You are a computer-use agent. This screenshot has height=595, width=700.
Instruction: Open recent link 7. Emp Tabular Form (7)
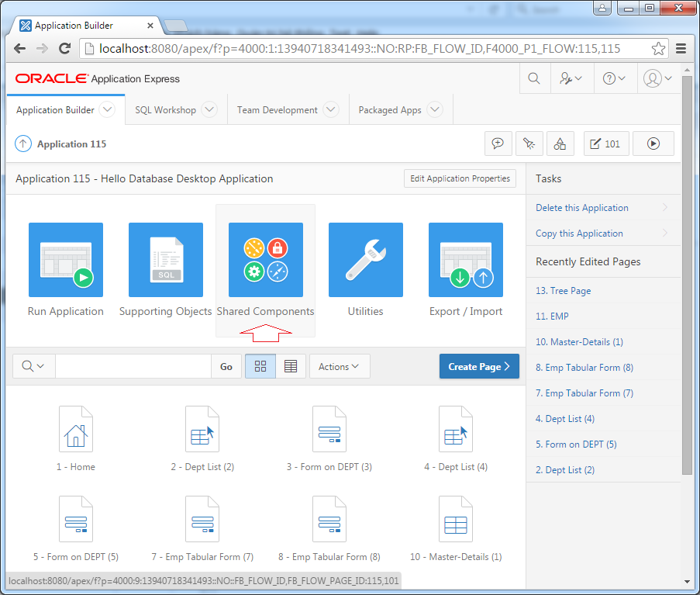(584, 393)
